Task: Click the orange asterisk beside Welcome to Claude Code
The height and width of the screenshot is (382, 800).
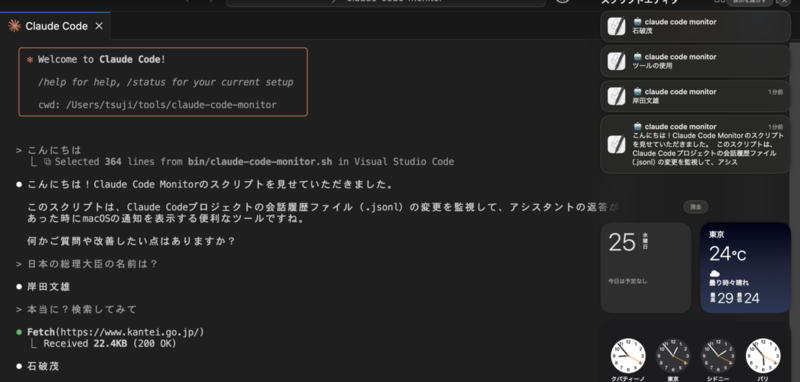Action: 30,60
